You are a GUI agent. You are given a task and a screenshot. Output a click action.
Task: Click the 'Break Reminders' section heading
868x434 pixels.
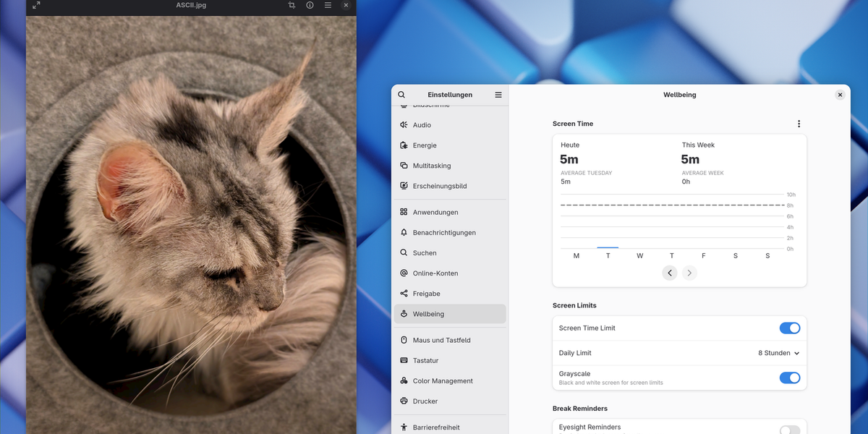[x=580, y=408]
